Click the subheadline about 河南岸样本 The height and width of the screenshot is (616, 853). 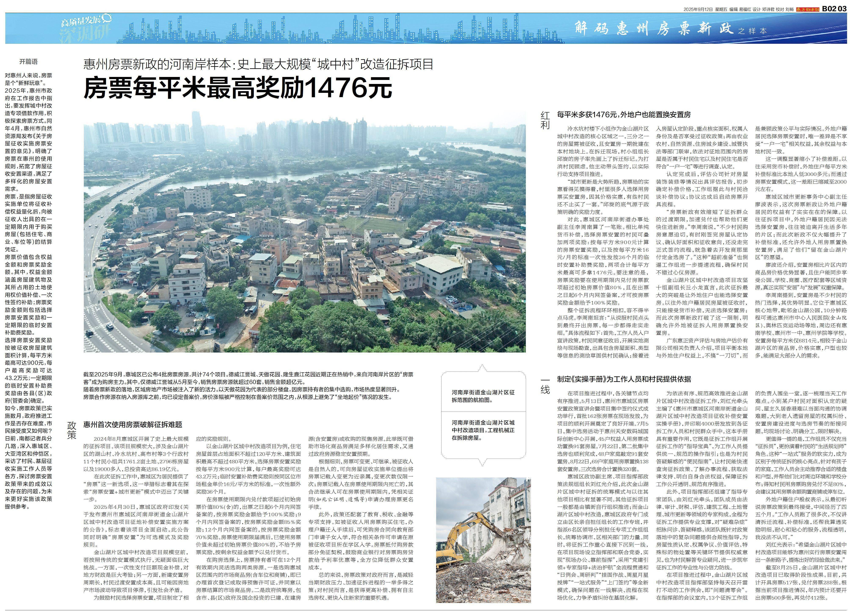click(x=258, y=64)
